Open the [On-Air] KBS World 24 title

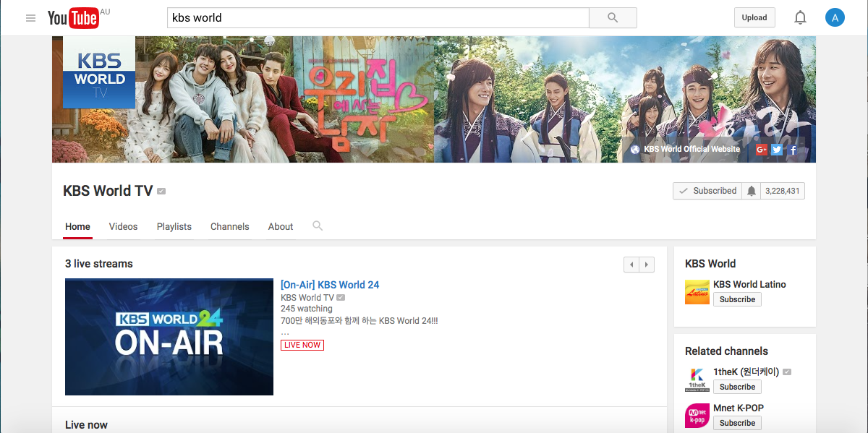point(330,285)
